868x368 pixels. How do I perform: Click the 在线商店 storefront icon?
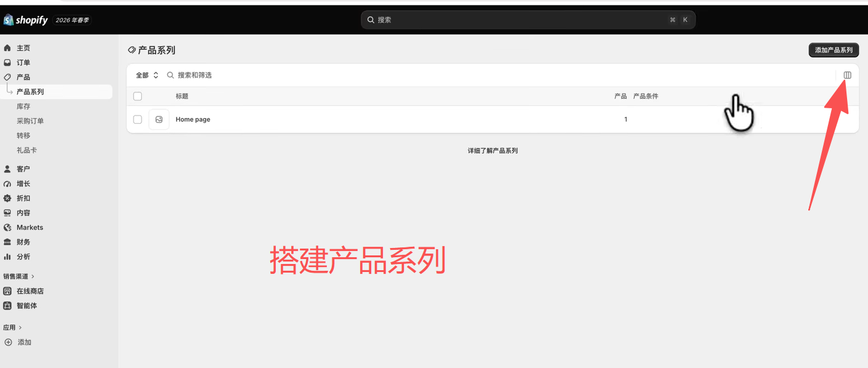click(x=7, y=291)
